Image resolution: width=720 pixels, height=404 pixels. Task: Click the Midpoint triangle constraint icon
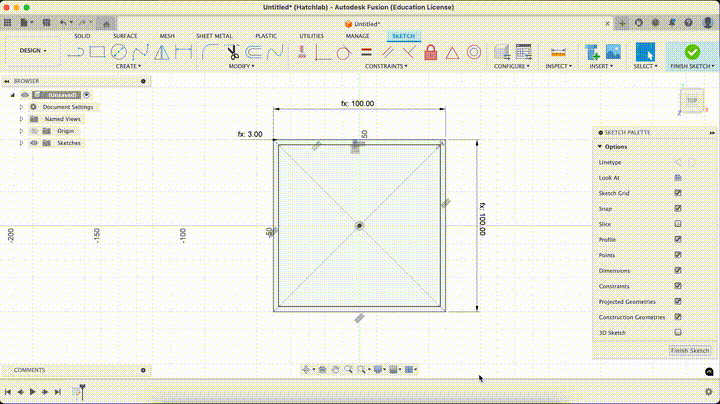point(452,53)
